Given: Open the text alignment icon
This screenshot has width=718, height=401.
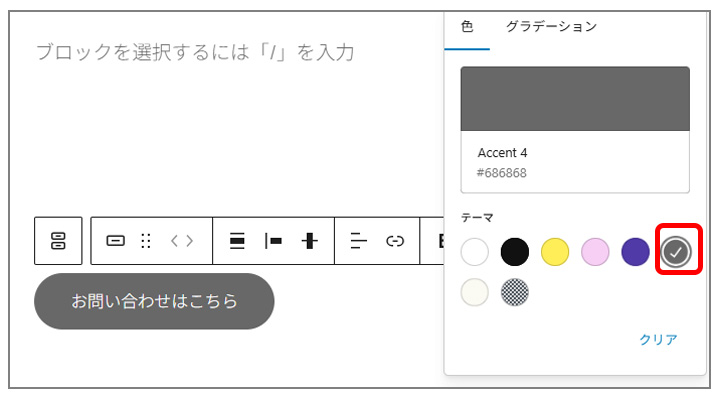Looking at the screenshot, I should 359,241.
